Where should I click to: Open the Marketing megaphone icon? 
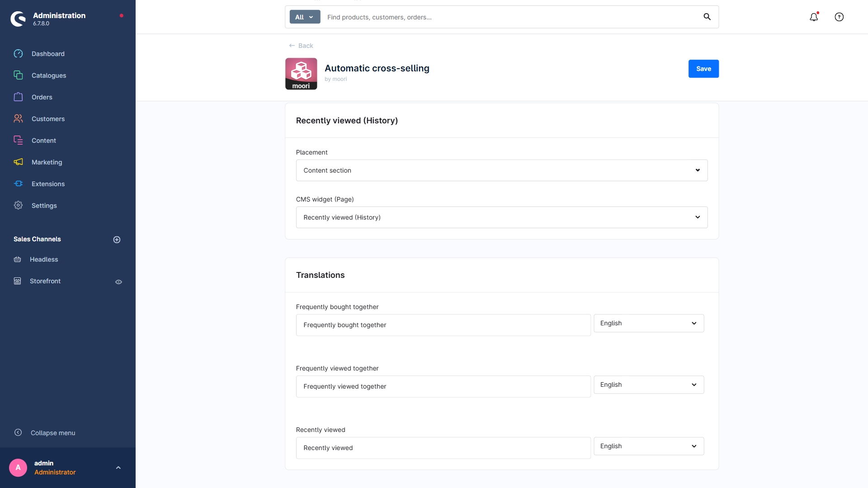coord(18,162)
